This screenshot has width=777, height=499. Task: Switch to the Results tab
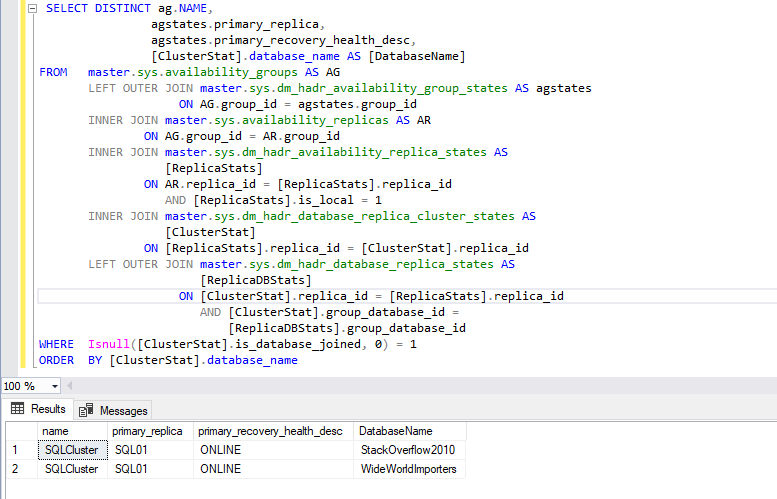point(38,409)
